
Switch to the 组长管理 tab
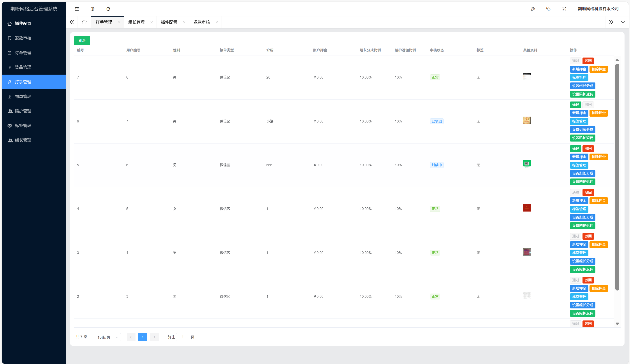click(137, 22)
